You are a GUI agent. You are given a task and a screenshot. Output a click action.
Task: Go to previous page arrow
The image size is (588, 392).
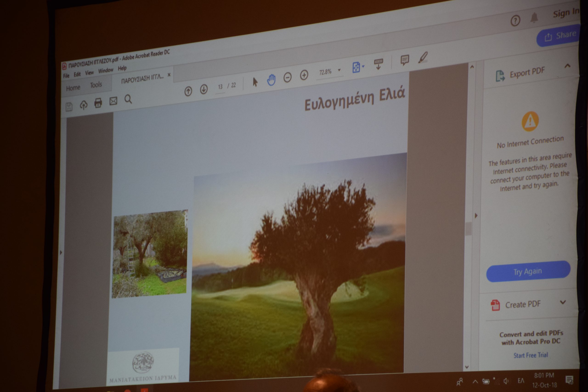pyautogui.click(x=188, y=91)
